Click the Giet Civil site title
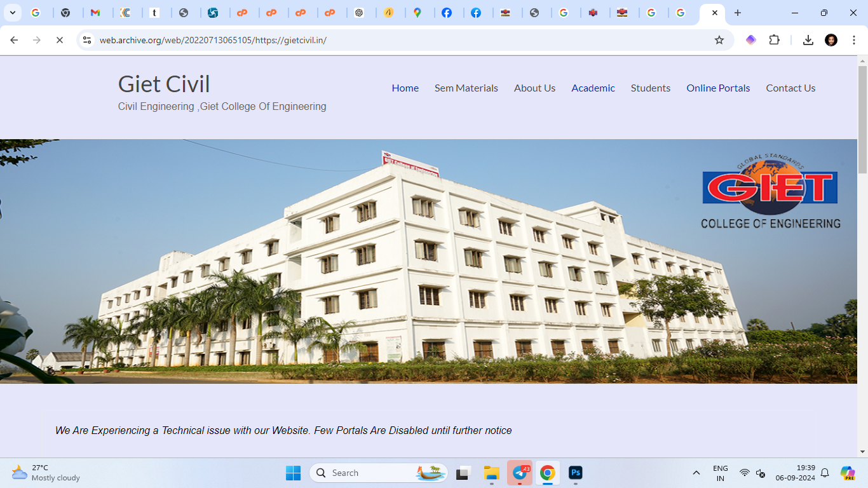 pos(164,84)
